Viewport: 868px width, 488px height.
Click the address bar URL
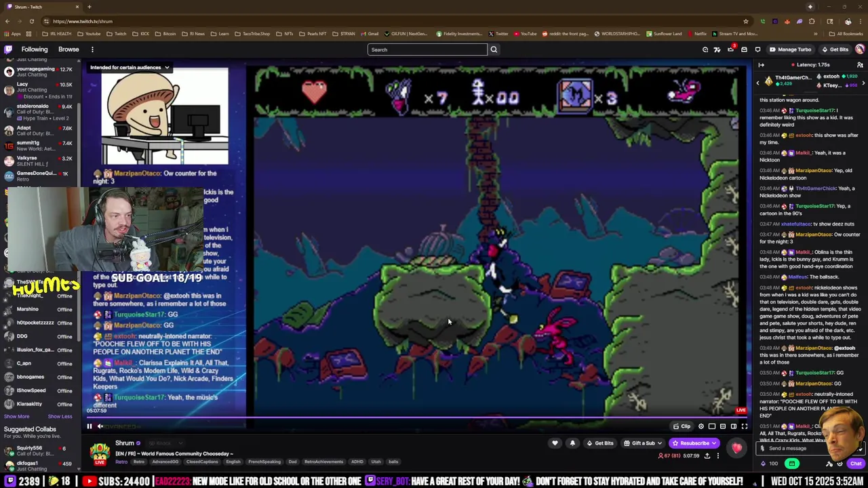(83, 21)
